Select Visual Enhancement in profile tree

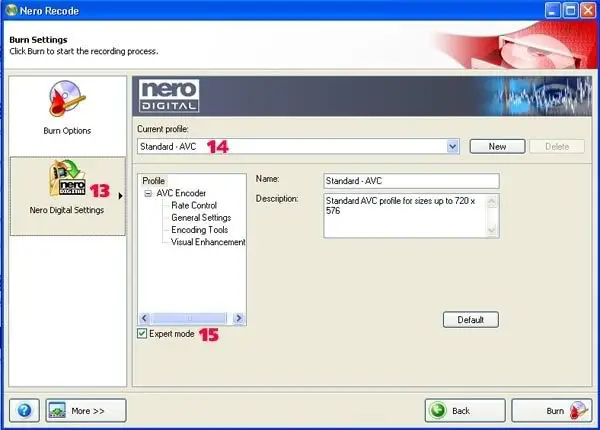pyautogui.click(x=208, y=242)
